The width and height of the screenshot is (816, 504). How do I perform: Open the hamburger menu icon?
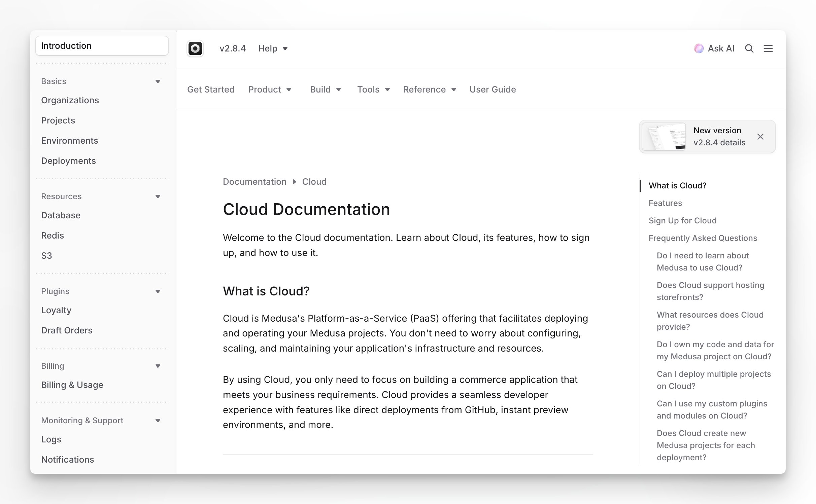point(768,48)
